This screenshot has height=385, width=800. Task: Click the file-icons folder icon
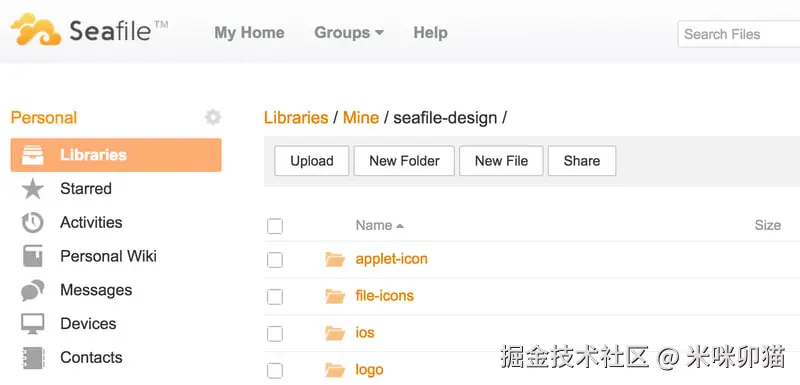[x=335, y=296]
